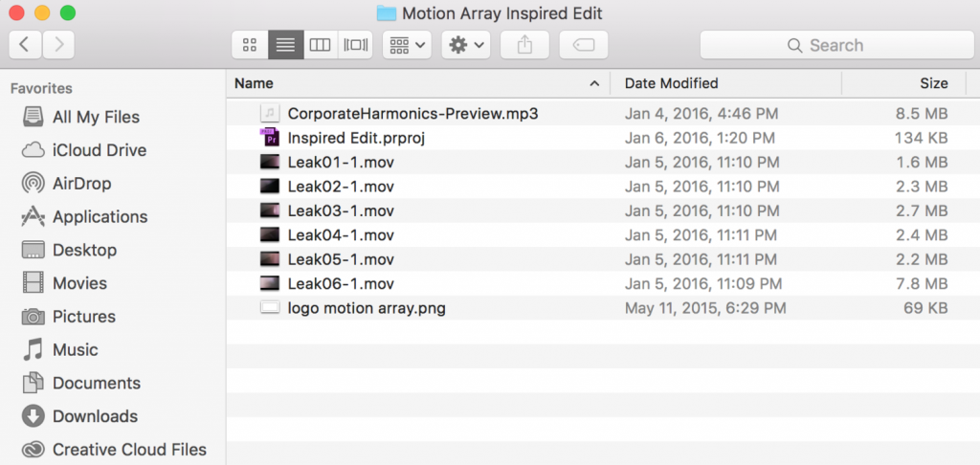Click the Leak06-1.mov video thumbnail
980x465 pixels.
(x=269, y=284)
